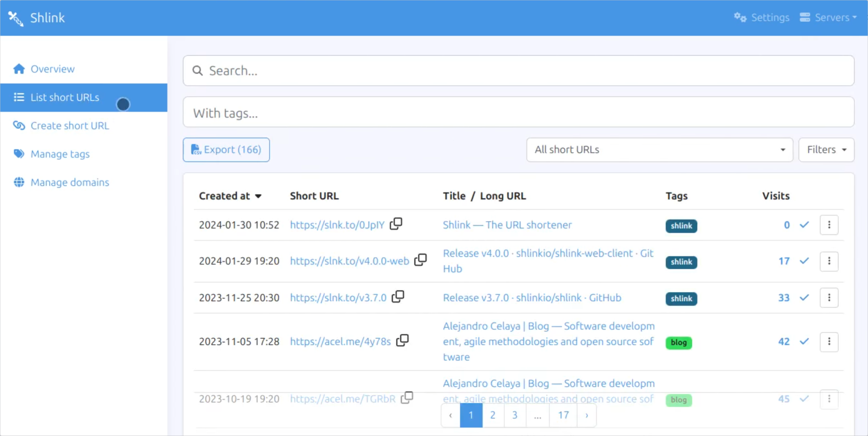Click the With tags filter field
This screenshot has height=436, width=868.
click(x=518, y=112)
